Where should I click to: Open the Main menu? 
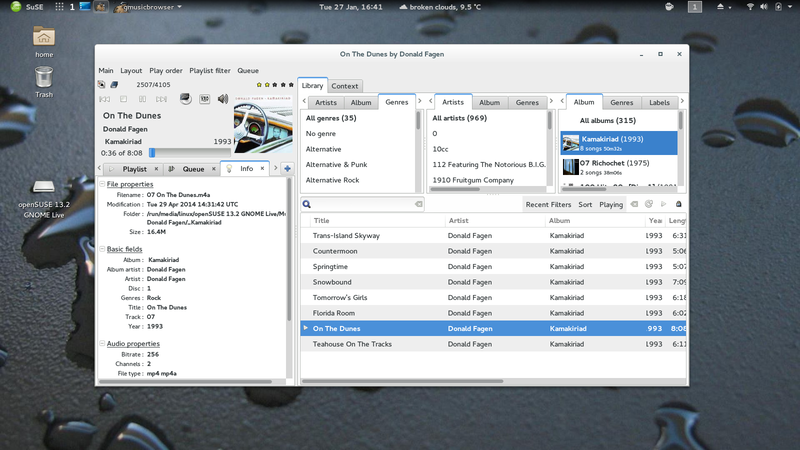pyautogui.click(x=106, y=70)
